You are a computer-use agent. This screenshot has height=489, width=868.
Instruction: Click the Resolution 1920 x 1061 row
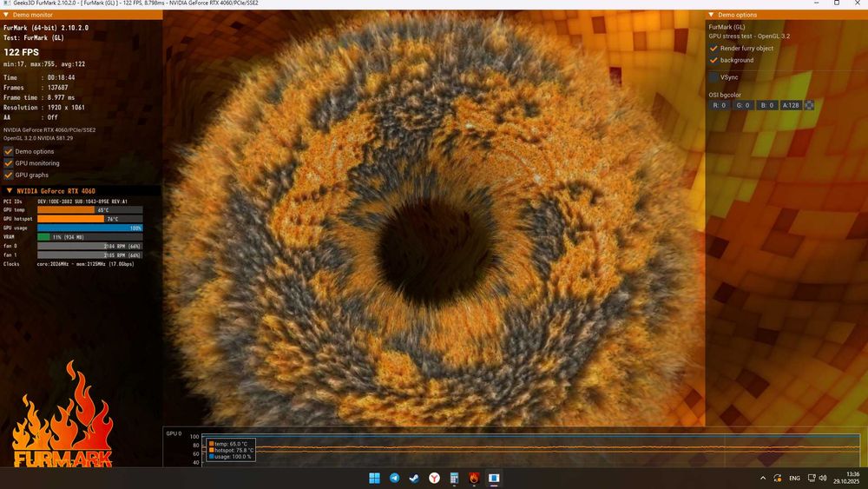[44, 108]
